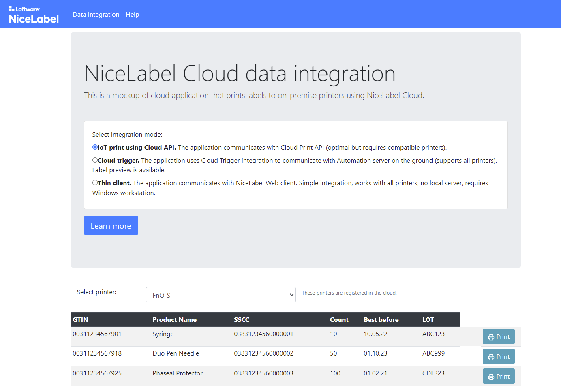
Task: Click the Best before column header
Action: [x=381, y=320]
